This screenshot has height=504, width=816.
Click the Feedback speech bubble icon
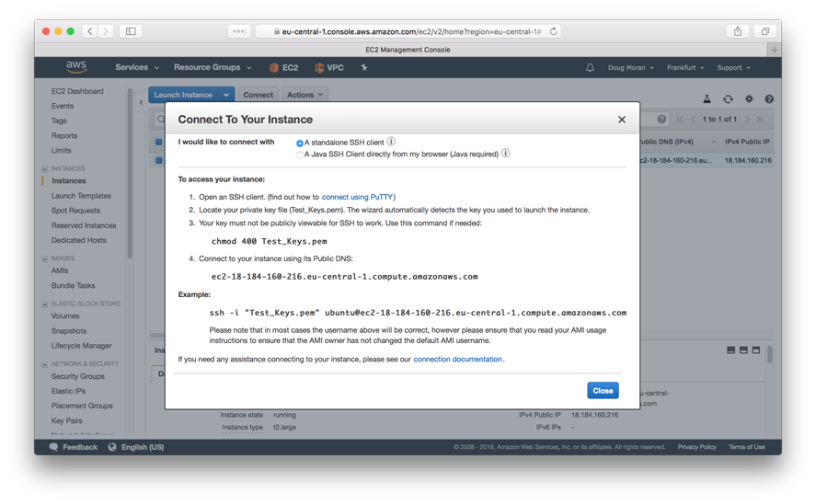pos(53,447)
